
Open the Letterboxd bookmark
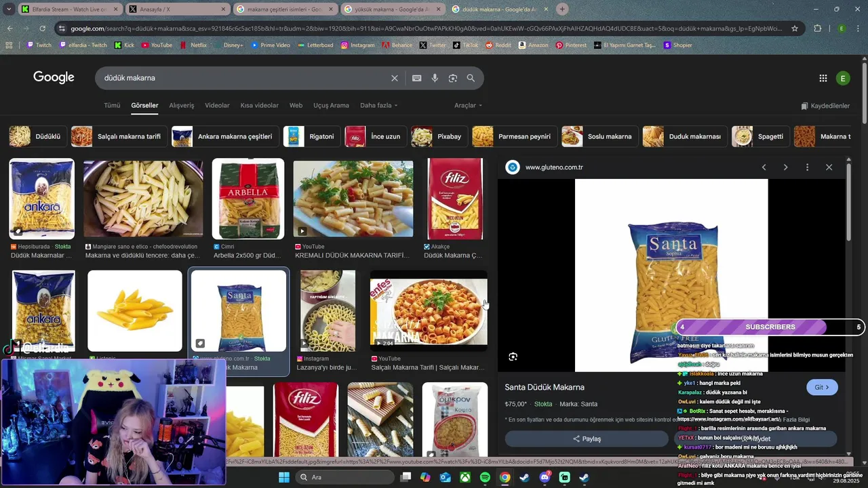click(315, 45)
